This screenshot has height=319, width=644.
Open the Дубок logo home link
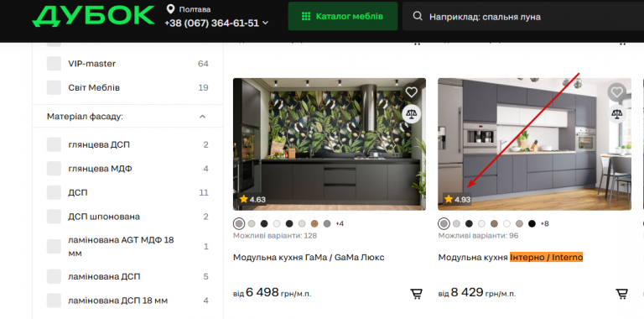pos(93,17)
